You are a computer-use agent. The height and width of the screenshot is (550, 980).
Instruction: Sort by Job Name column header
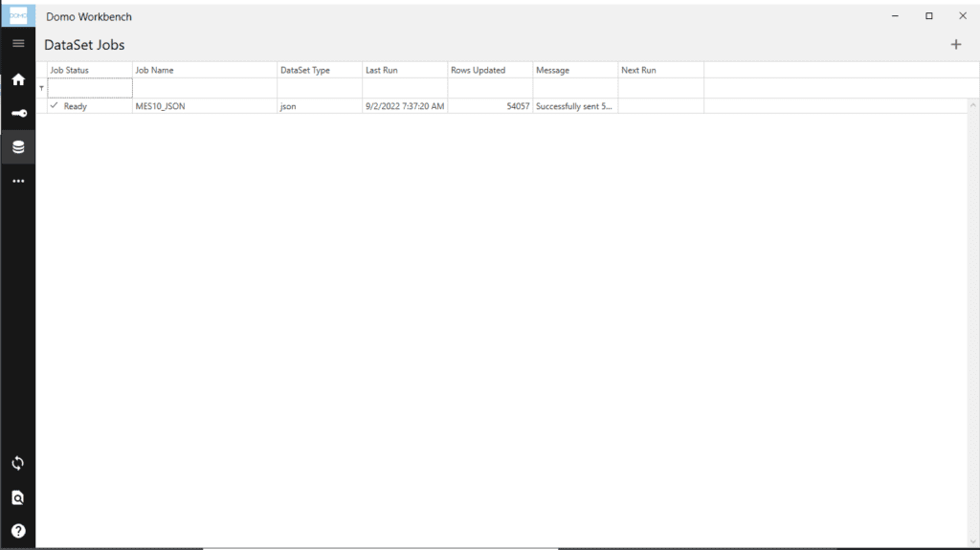tap(205, 70)
